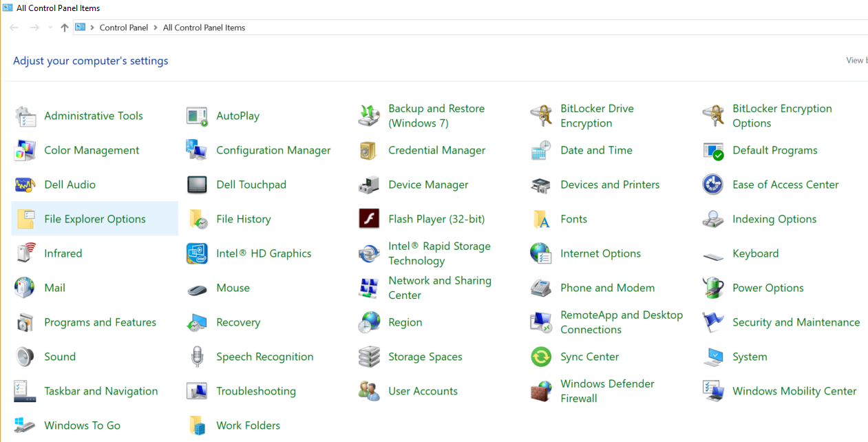Open the Dell Audio icon
Screen dimensions: 868x442
coord(25,185)
